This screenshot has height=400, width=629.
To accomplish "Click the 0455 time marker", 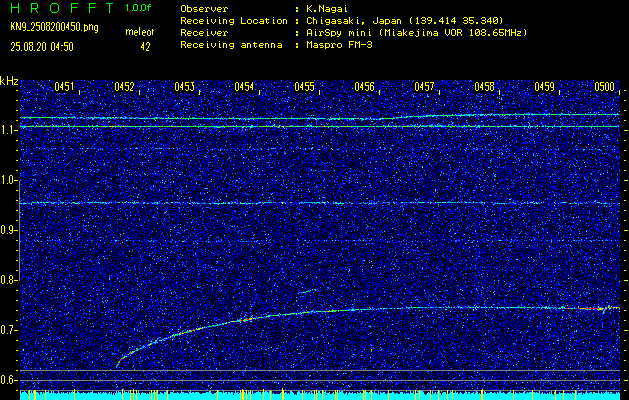I will point(304,87).
